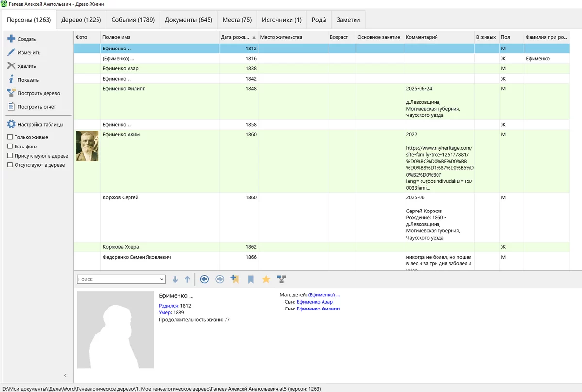Click "Настройка таблицы" gear button

click(40, 124)
